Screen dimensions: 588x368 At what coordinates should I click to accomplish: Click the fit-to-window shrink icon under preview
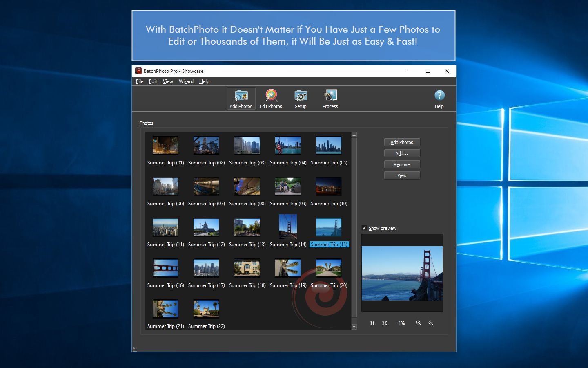(372, 323)
